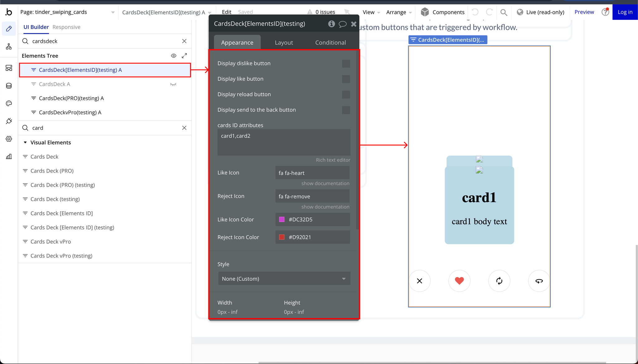Click the info icon in property editor header

[331, 24]
